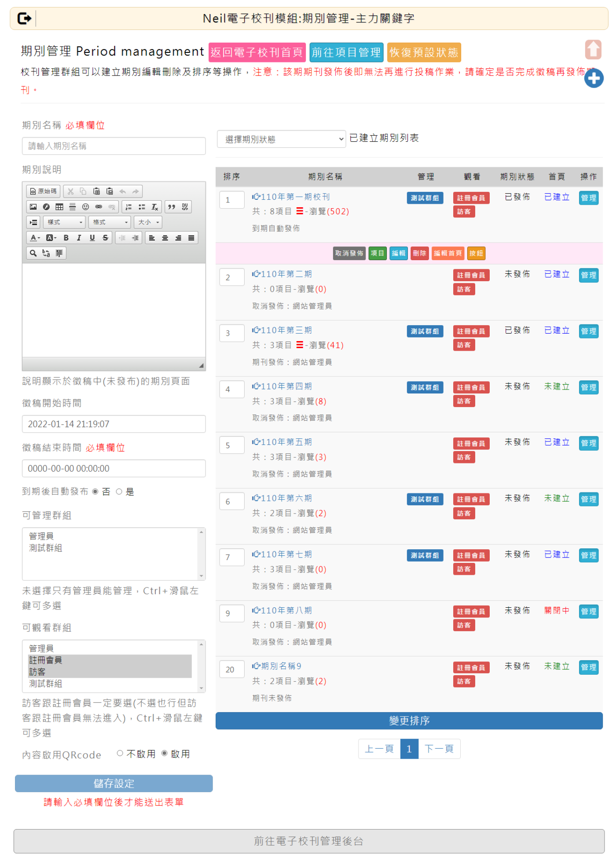The height and width of the screenshot is (867, 616).
Task: Select 不啟用 for QRcode option
Action: coord(120,753)
